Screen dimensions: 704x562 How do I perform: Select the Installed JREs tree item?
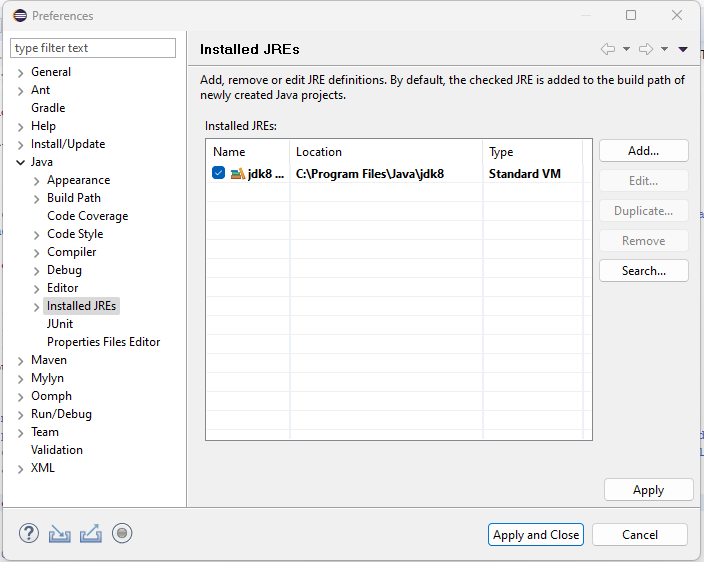pyautogui.click(x=82, y=306)
